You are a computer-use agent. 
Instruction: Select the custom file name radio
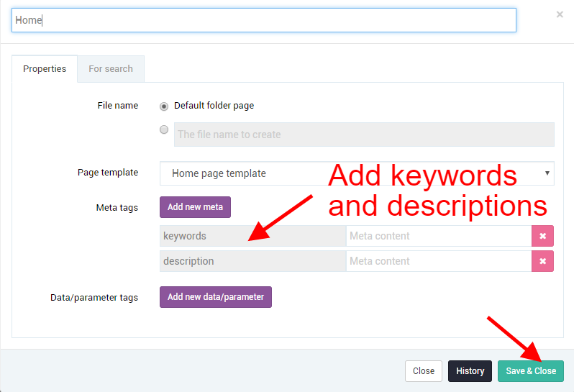pyautogui.click(x=164, y=129)
